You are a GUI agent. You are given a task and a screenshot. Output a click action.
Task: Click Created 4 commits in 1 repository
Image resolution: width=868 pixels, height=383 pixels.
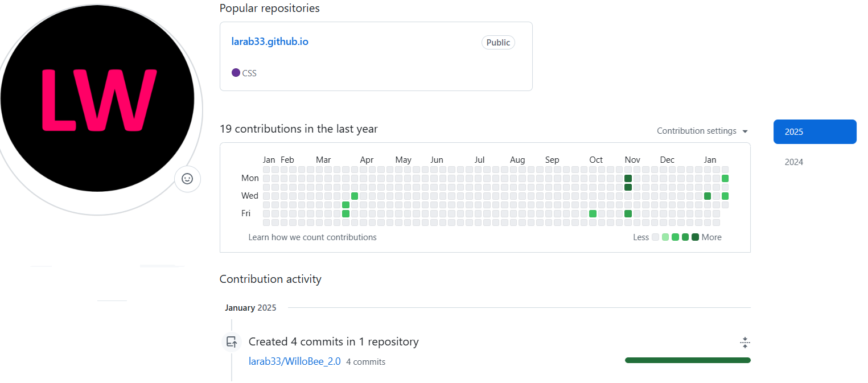[x=334, y=342]
